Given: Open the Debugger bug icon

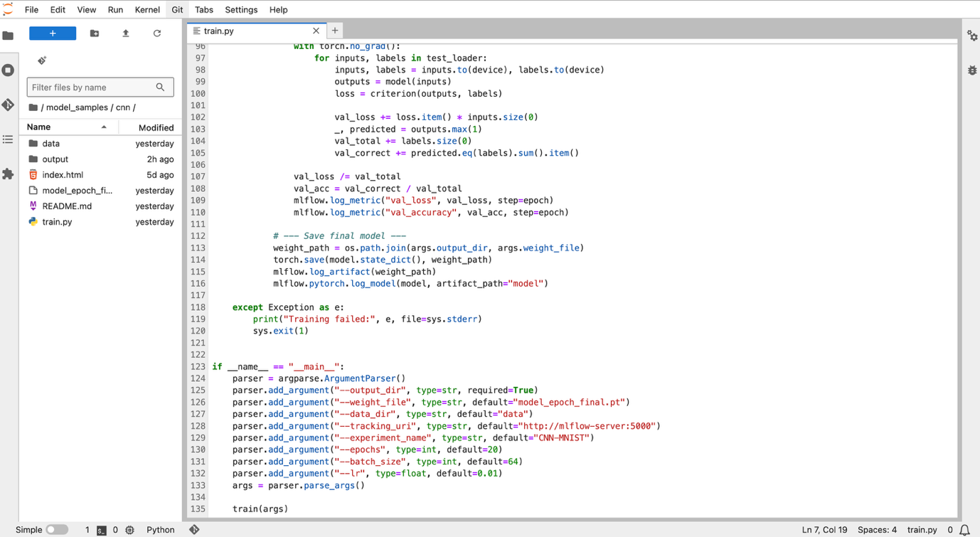Looking at the screenshot, I should [x=972, y=70].
